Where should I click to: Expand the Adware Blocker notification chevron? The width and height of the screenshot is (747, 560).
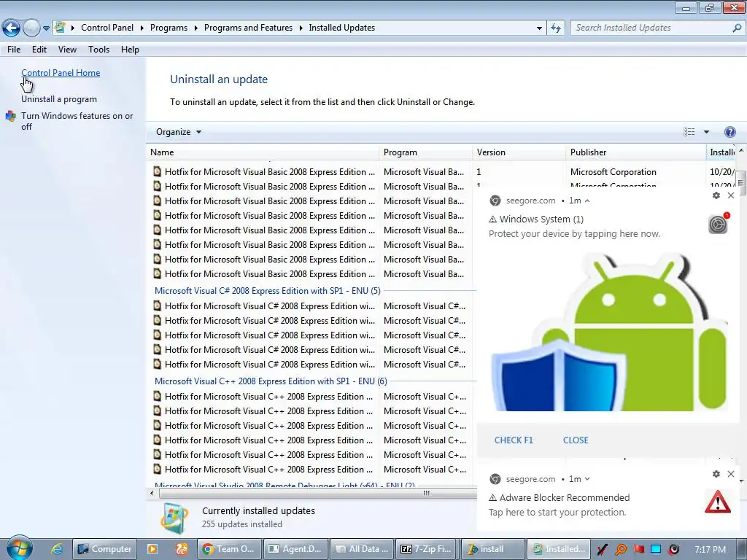[x=587, y=479]
